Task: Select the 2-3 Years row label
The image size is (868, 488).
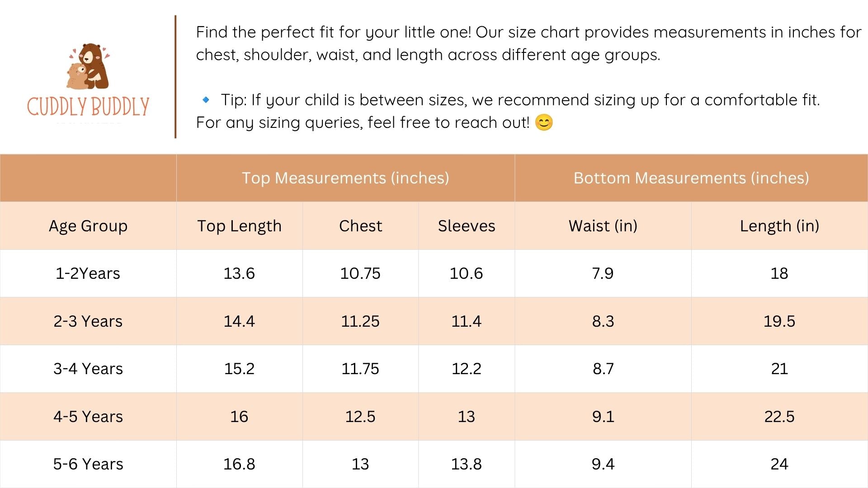Action: (88, 321)
